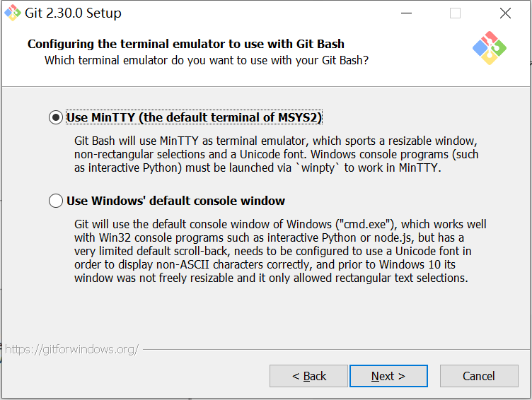Click the Git icon in the title bar
The image size is (532, 400).
(13, 13)
